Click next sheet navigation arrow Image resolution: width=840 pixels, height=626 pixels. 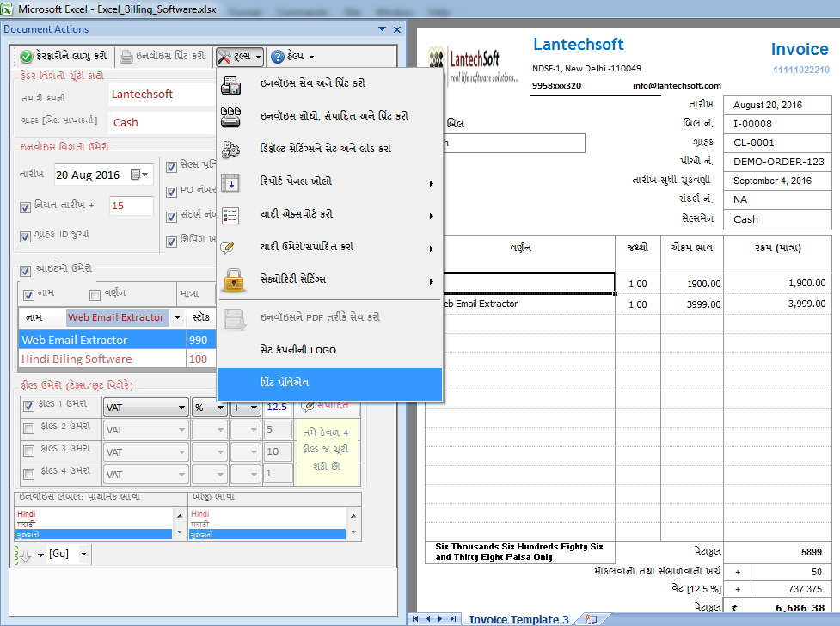[440, 618]
